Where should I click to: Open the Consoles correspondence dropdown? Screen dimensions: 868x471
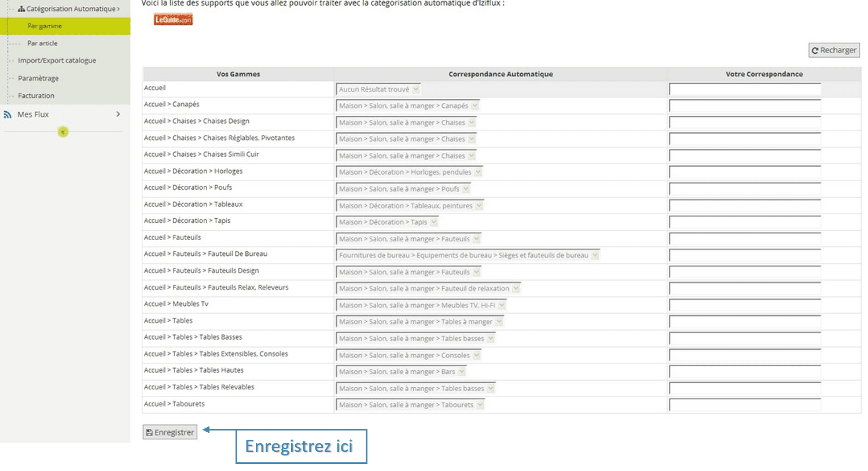(x=409, y=355)
